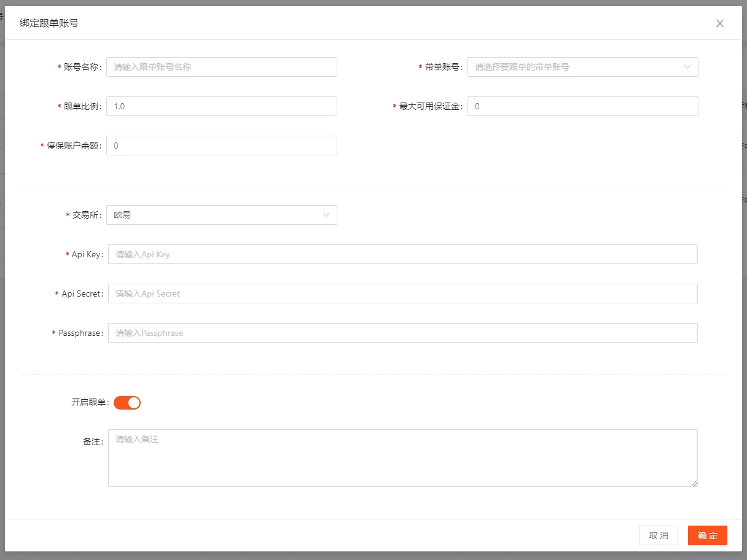Close the 绑定跟单账号 dialog with X icon

[x=720, y=23]
